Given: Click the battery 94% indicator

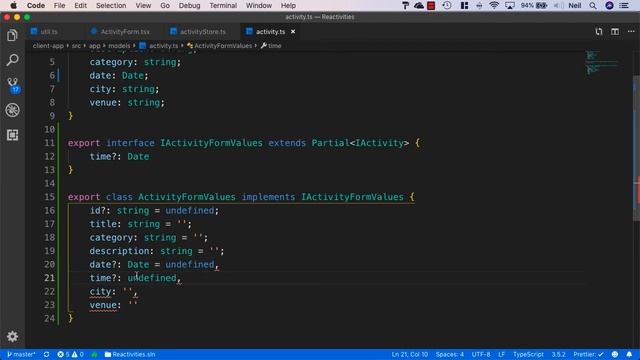Looking at the screenshot, I should pyautogui.click(x=533, y=6).
